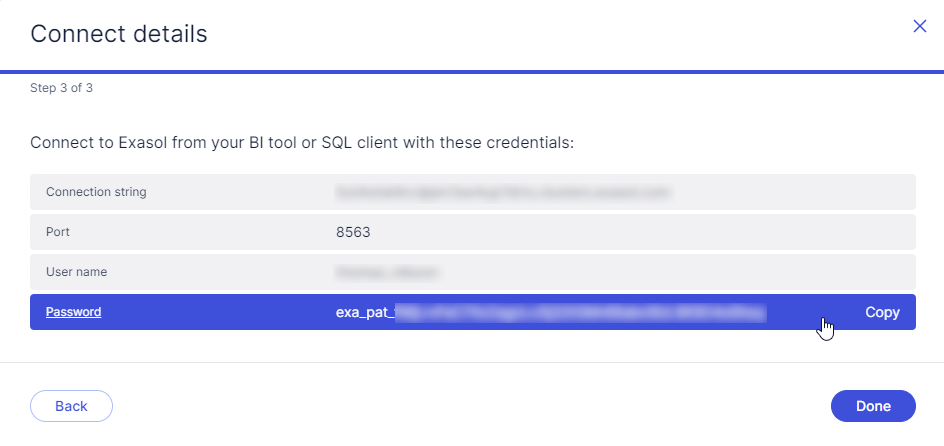Click the blue step progress bar
944x446 pixels.
[472, 72]
